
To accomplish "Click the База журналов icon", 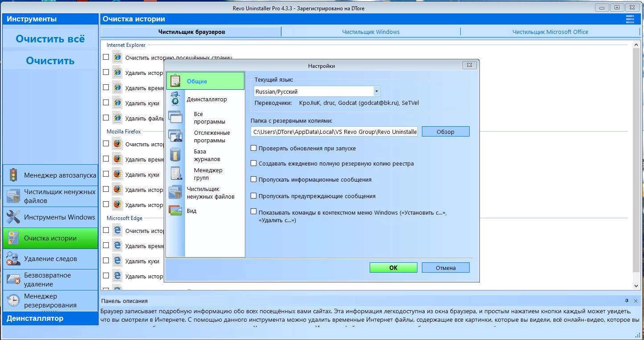I will [175, 155].
